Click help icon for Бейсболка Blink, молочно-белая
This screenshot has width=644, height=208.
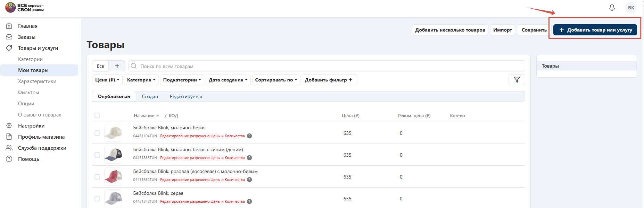(x=249, y=136)
